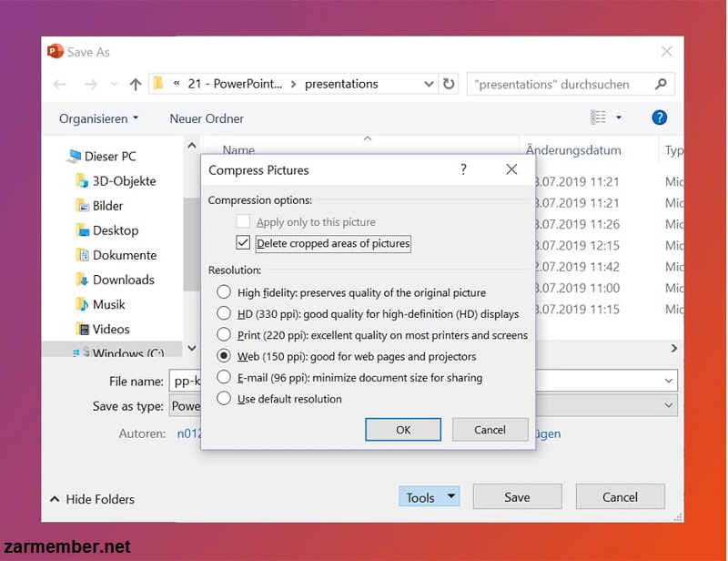The image size is (728, 561).
Task: Click Neuer Ordner to create folder
Action: point(207,118)
